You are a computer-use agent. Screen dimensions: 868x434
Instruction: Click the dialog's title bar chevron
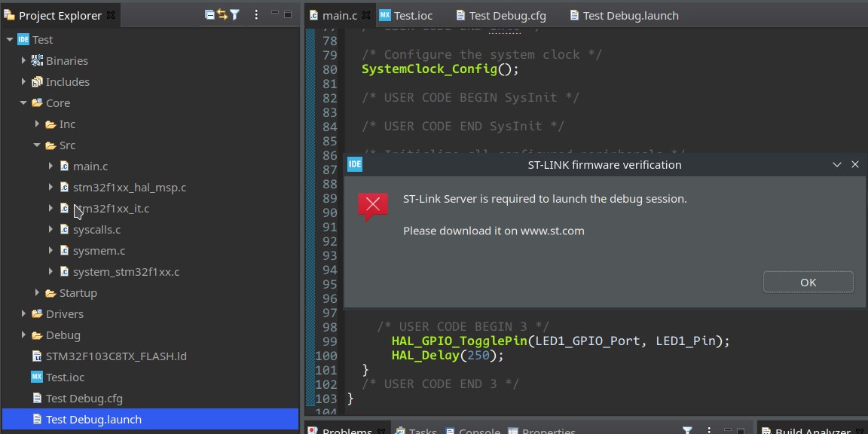coord(837,164)
